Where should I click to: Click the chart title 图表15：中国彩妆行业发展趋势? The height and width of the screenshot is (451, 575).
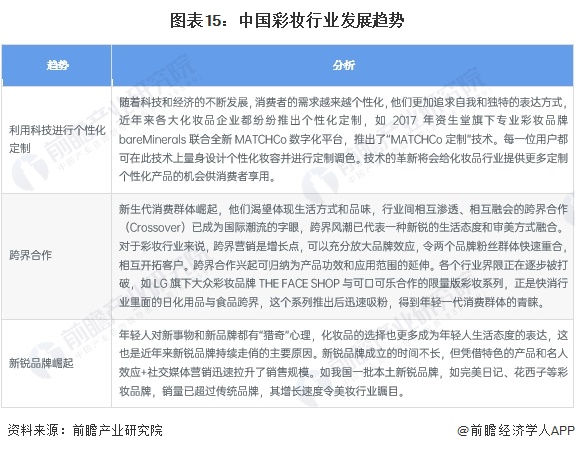coord(287,21)
